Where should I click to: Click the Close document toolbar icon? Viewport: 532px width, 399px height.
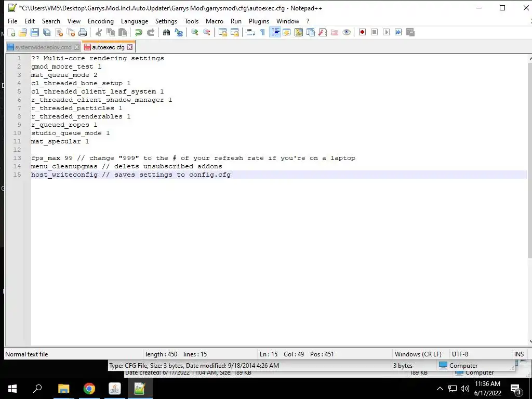59,32
